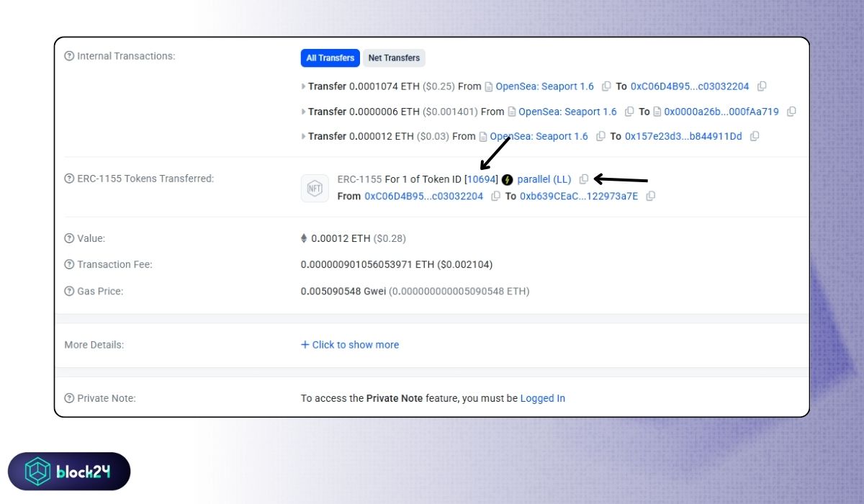Open help icon beside Value label
The width and height of the screenshot is (864, 504).
(70, 238)
